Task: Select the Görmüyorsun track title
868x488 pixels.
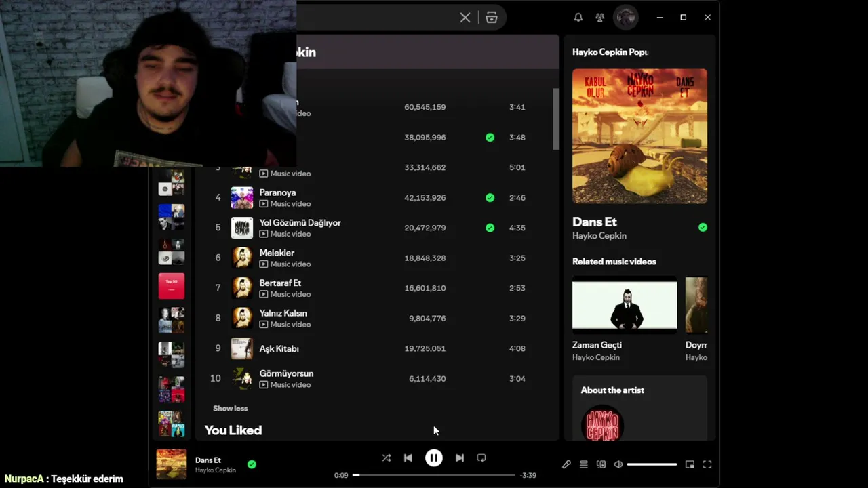Action: click(286, 373)
